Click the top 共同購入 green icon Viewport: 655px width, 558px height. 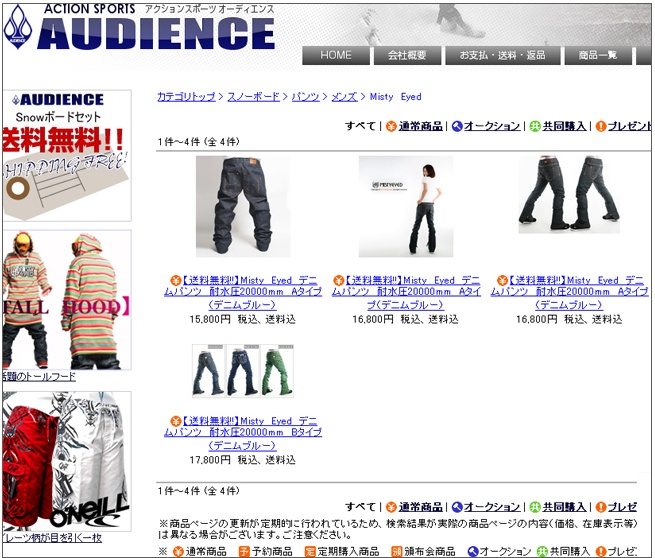pos(535,126)
